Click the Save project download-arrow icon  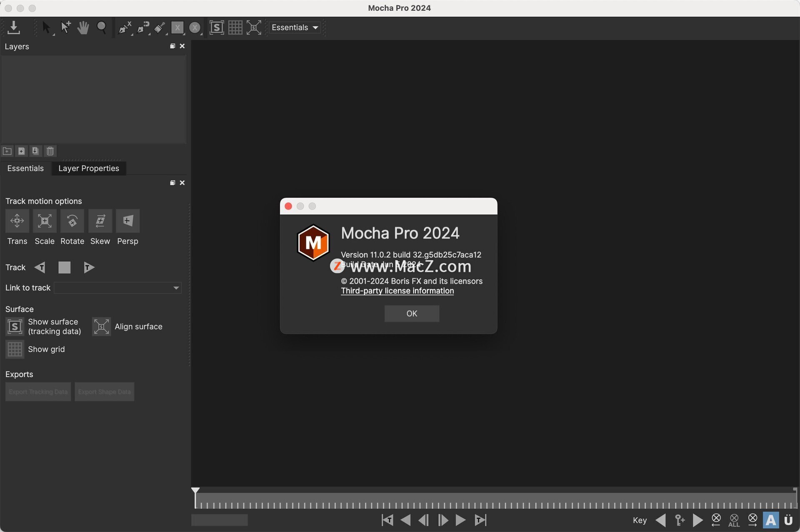[x=13, y=27]
